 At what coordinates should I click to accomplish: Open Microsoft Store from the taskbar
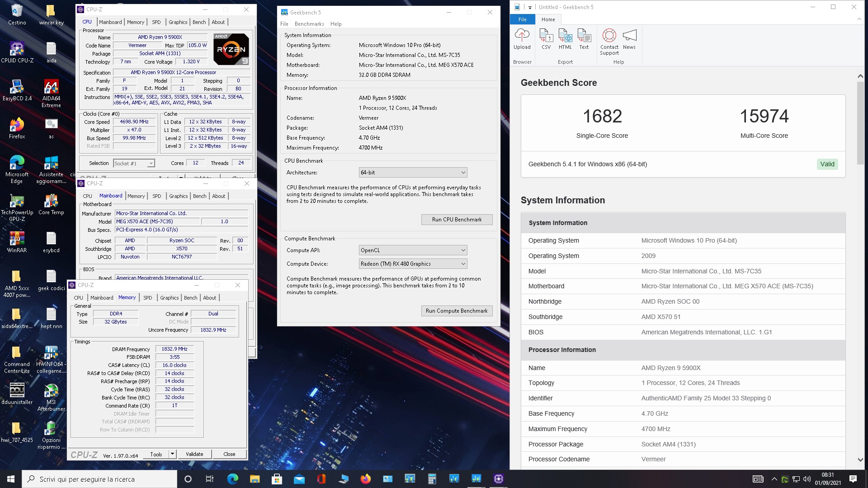(277, 479)
